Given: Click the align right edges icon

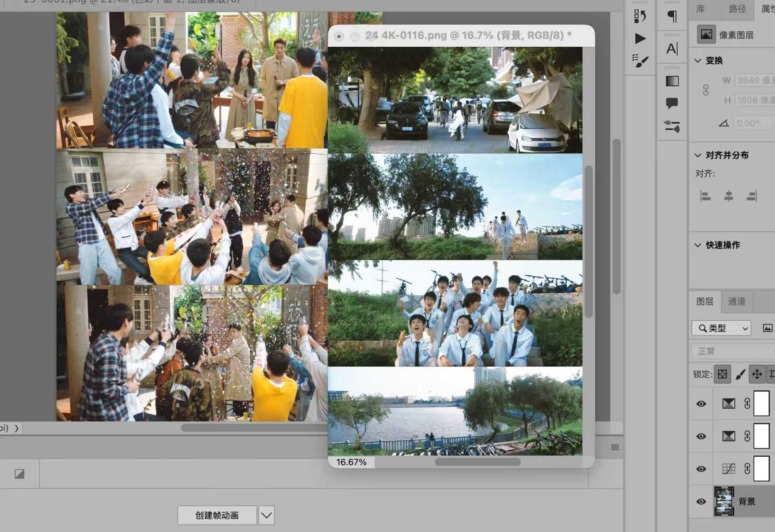Looking at the screenshot, I should [752, 196].
